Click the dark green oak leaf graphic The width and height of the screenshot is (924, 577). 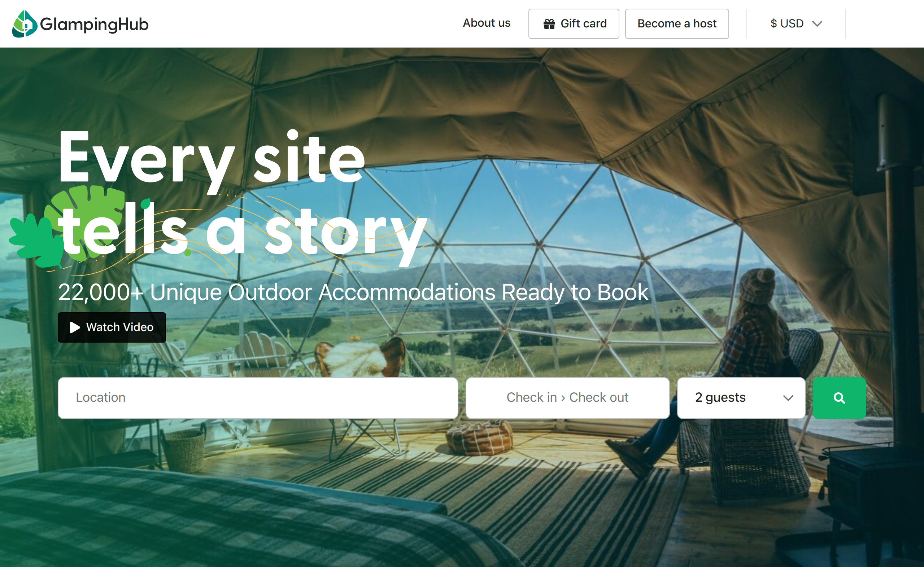click(x=36, y=241)
